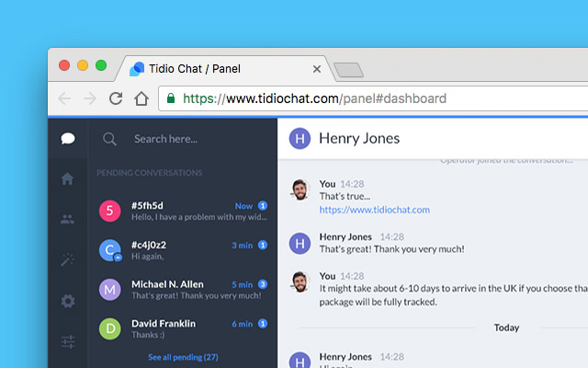Open the visitors people icon in sidebar

pos(67,219)
